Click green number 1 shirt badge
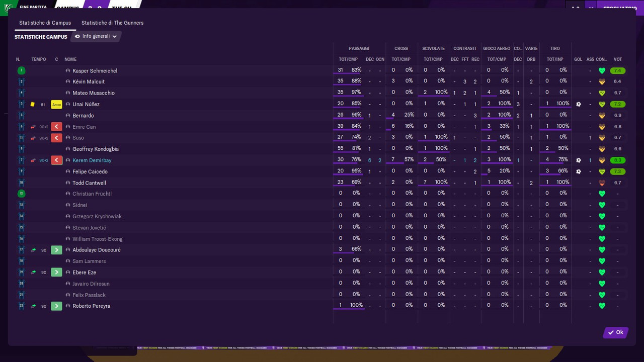Screen dimensions: 644x362 [21, 70]
